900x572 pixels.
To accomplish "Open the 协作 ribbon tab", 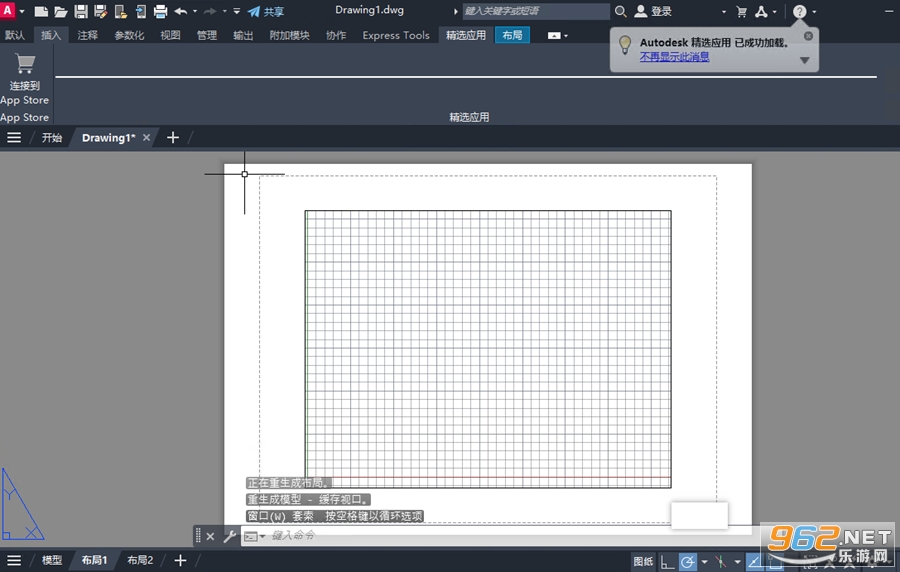I will tap(336, 35).
